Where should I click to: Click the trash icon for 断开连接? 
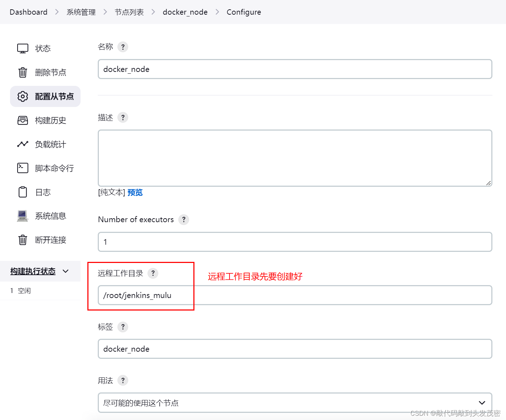[x=23, y=240]
